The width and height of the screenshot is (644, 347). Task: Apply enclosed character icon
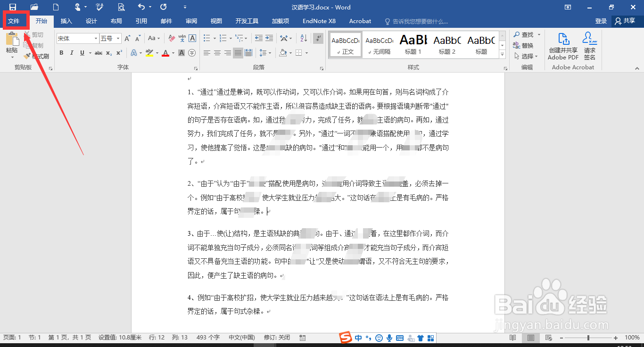coord(192,53)
